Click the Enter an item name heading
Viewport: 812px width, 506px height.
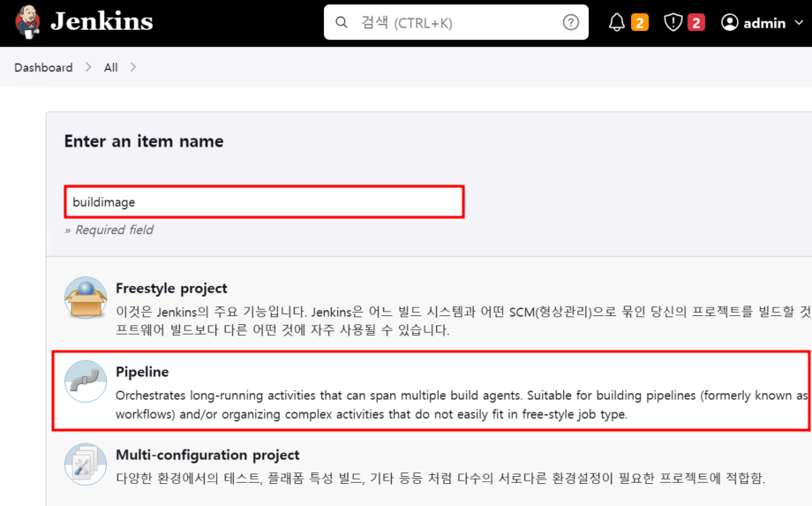tap(144, 141)
